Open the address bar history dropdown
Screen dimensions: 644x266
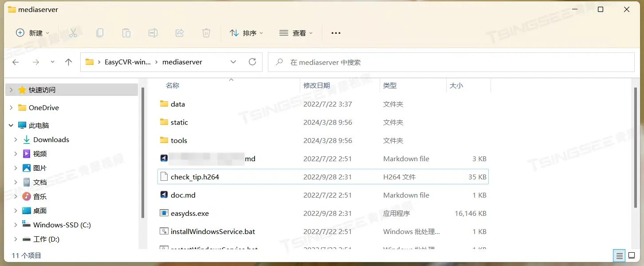click(233, 62)
